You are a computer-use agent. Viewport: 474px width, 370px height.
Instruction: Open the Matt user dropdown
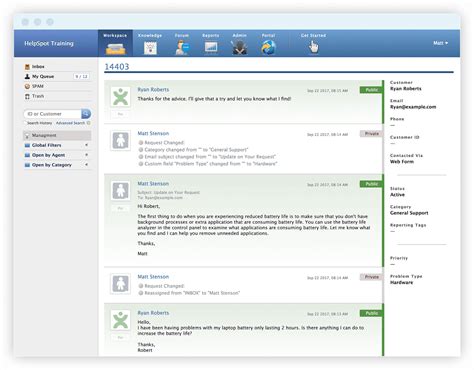[x=440, y=43]
